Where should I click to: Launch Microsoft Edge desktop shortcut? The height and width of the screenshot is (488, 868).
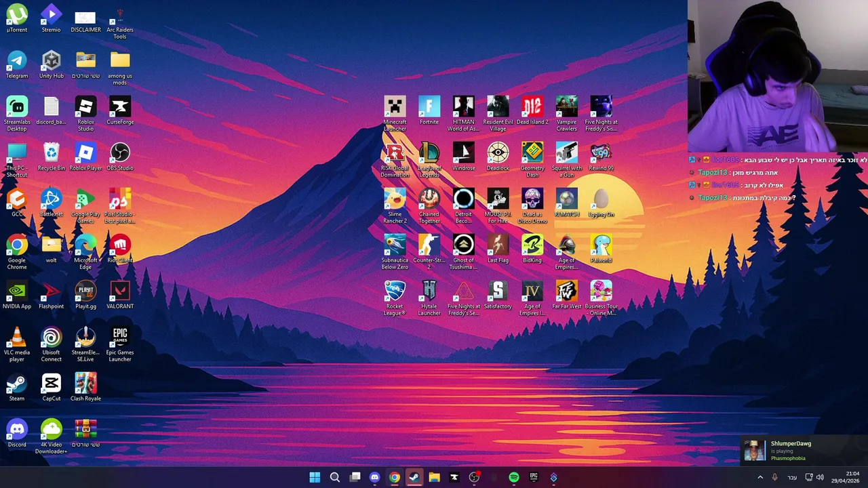pyautogui.click(x=85, y=253)
